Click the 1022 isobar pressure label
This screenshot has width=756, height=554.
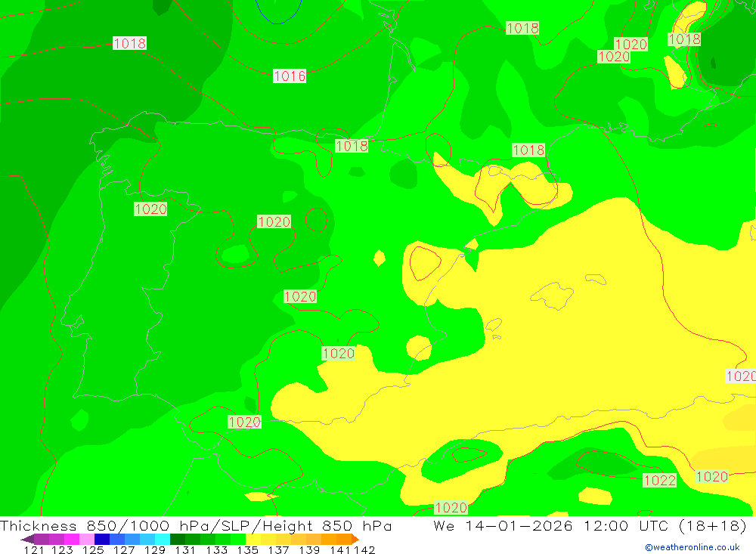click(659, 480)
